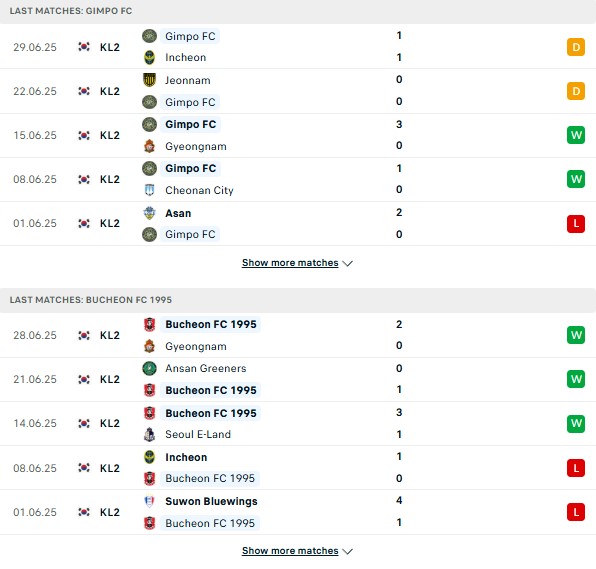The image size is (596, 569).
Task: Open Bucheon FC 1995 team link on 28.06.25
Action: pyautogui.click(x=211, y=325)
